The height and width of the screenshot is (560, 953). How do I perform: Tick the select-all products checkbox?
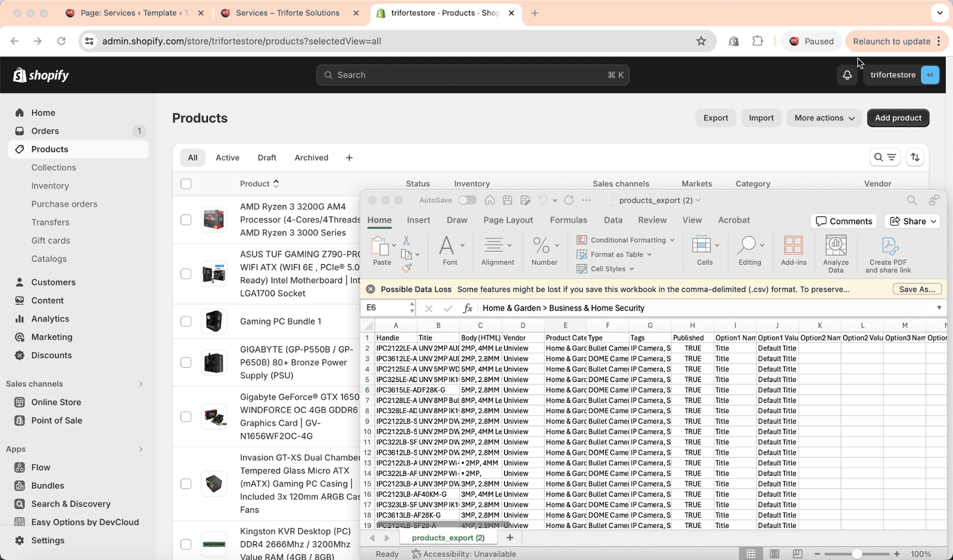point(186,184)
